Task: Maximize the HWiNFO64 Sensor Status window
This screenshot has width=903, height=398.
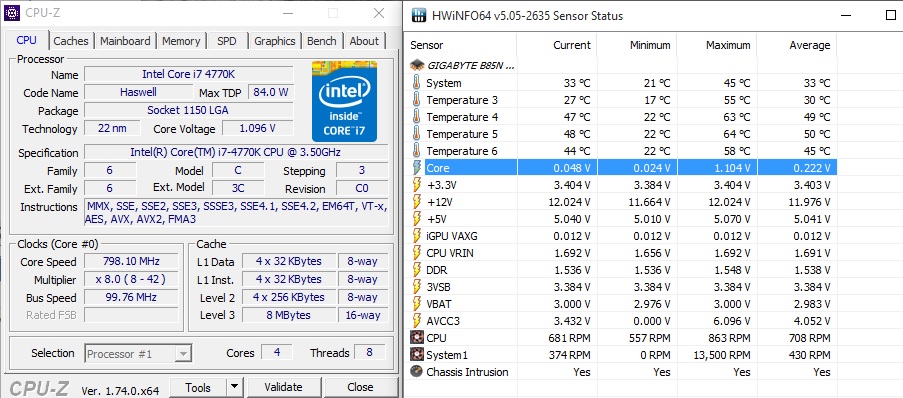Action: 890,16
